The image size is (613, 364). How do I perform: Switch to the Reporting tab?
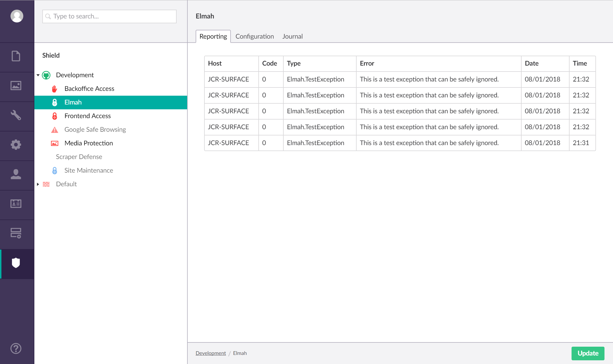(x=213, y=36)
